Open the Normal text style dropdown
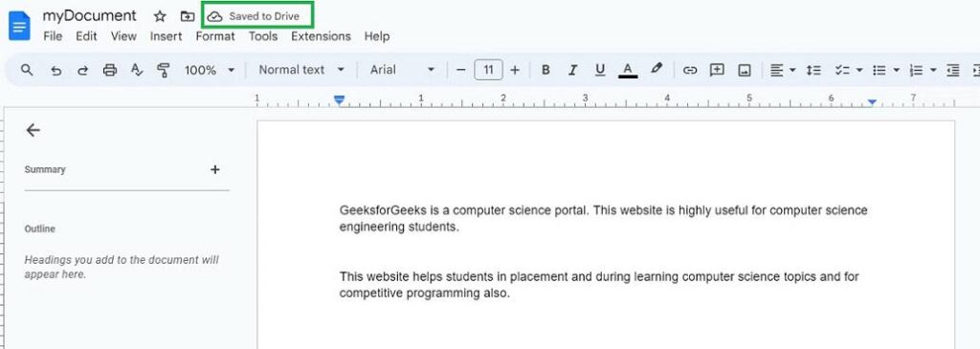980x349 pixels. coord(301,70)
